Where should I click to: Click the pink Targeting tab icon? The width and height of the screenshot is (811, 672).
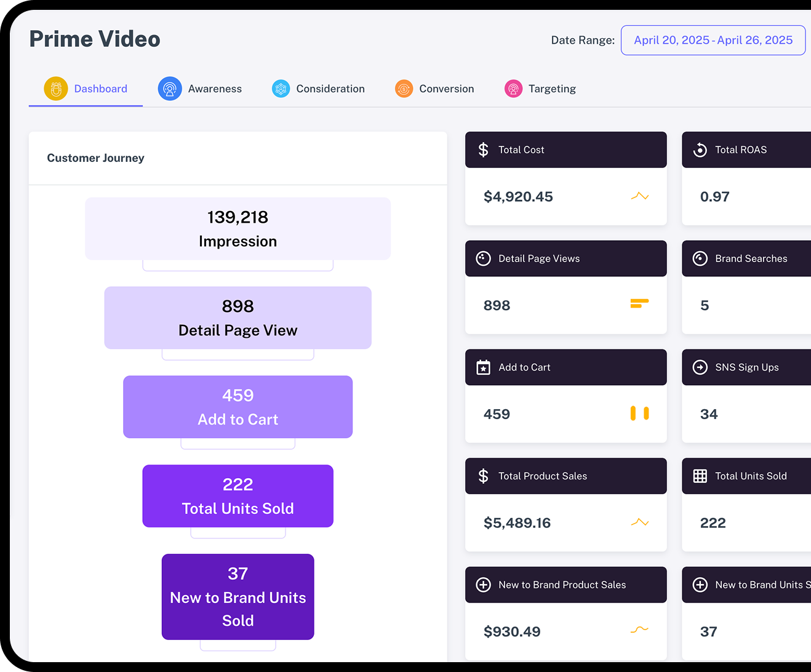coord(513,89)
